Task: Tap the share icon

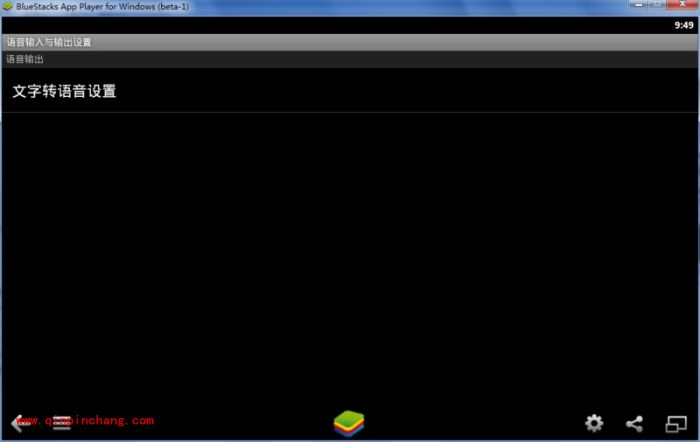Action: tap(634, 423)
